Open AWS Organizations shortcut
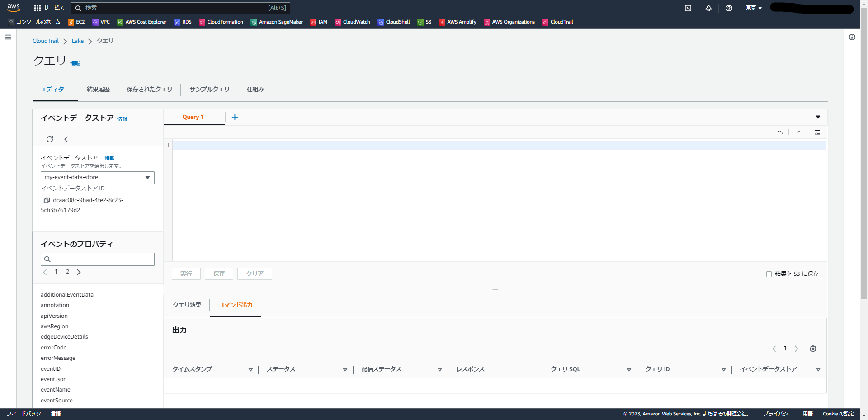This screenshot has height=420, width=868. pos(509,22)
